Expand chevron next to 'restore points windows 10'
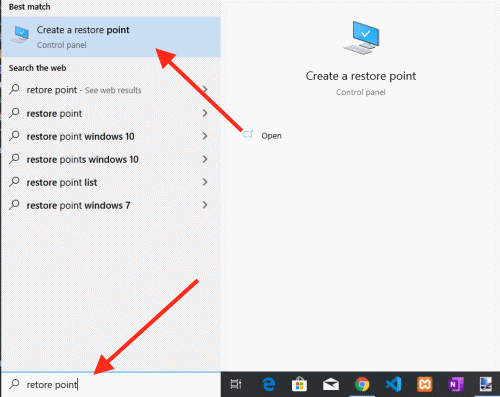 coord(205,159)
